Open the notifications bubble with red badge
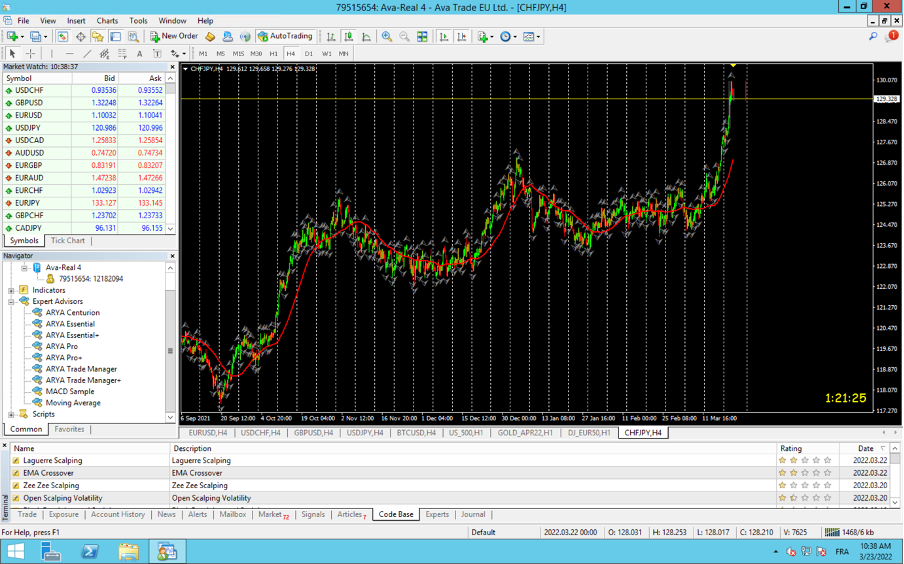 pos(892,36)
